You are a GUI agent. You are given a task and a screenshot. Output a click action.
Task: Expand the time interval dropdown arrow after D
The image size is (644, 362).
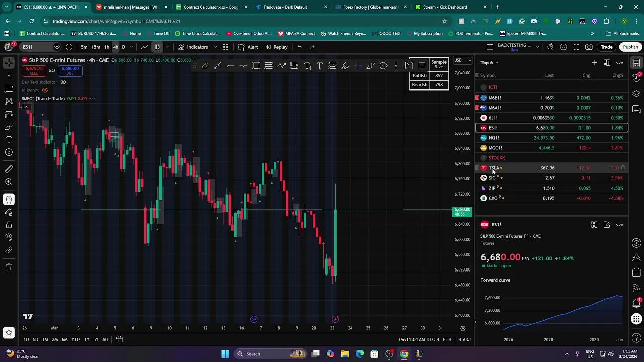coord(131,47)
